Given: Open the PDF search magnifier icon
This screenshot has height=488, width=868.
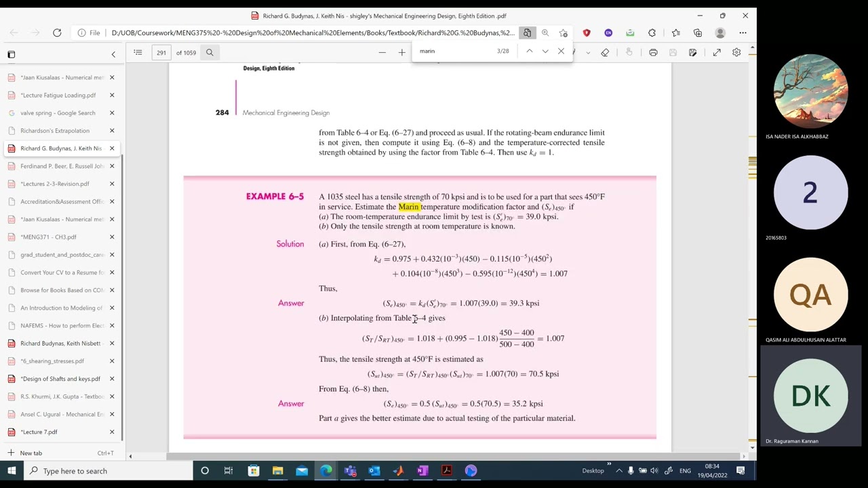Looking at the screenshot, I should (x=210, y=52).
